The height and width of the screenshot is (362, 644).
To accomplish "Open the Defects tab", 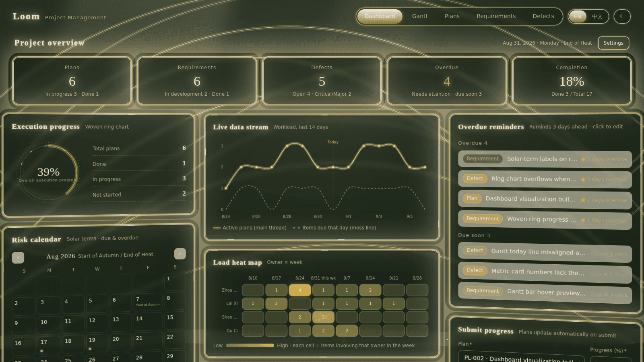I will [x=543, y=16].
